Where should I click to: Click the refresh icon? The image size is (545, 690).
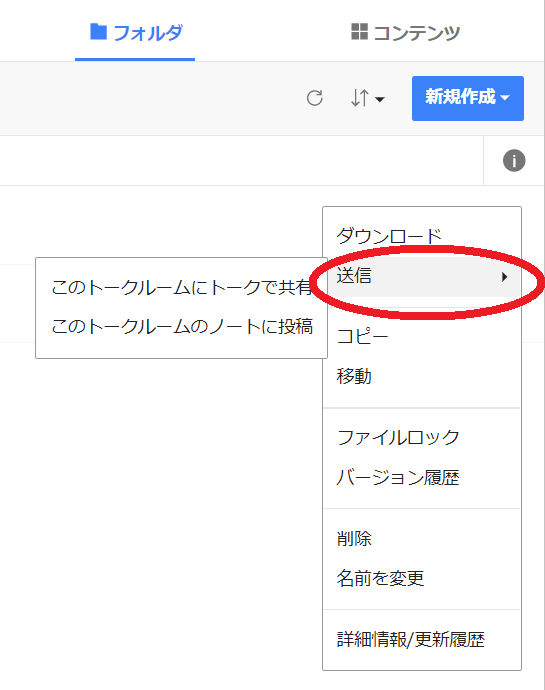(315, 98)
